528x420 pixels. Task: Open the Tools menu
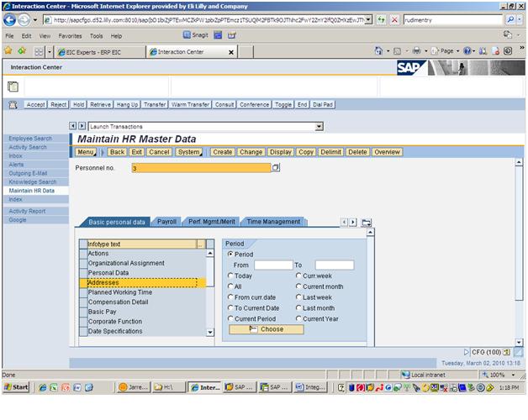click(x=97, y=36)
